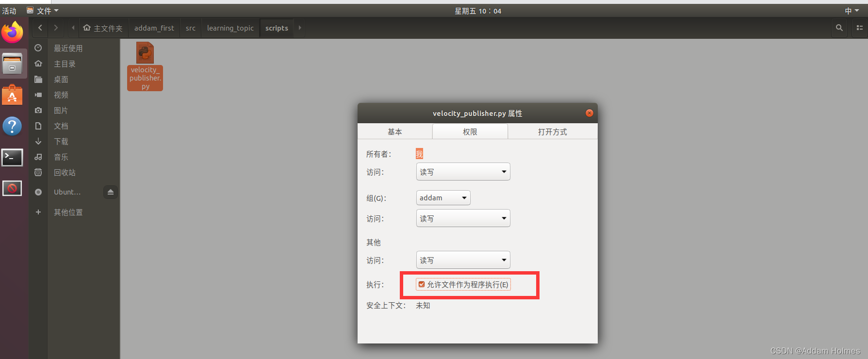The height and width of the screenshot is (359, 868).
Task: Select the velocity_publisher.py file icon
Action: coord(145,53)
